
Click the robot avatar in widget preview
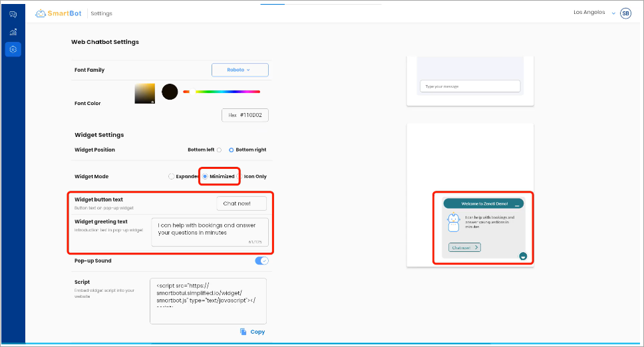[454, 222]
